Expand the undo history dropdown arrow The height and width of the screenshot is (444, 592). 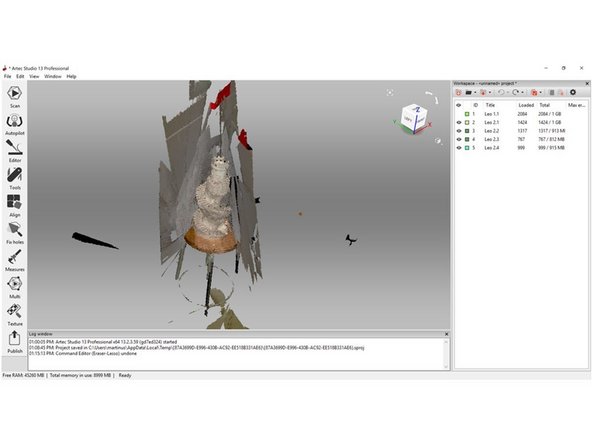click(507, 92)
